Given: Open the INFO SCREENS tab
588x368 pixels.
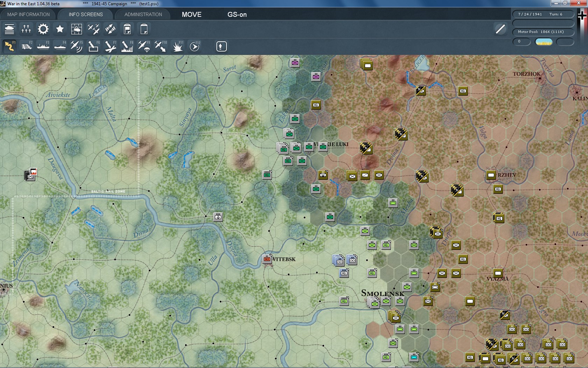Looking at the screenshot, I should tap(86, 14).
